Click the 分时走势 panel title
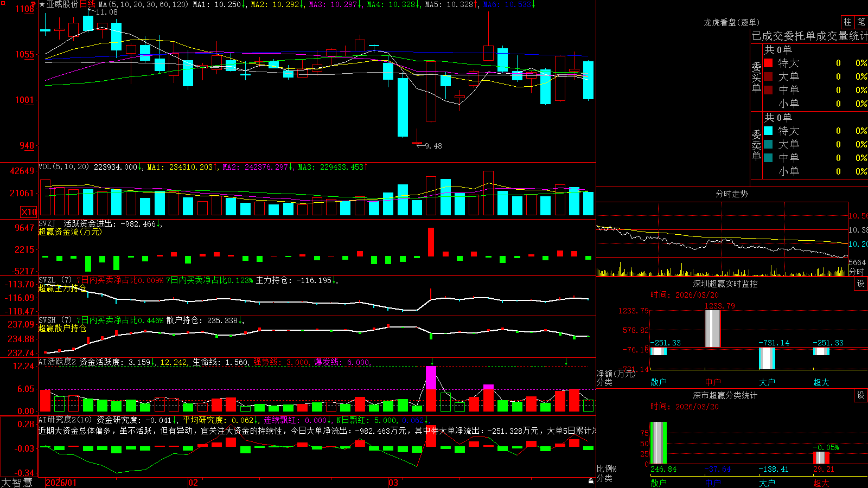 (x=731, y=194)
